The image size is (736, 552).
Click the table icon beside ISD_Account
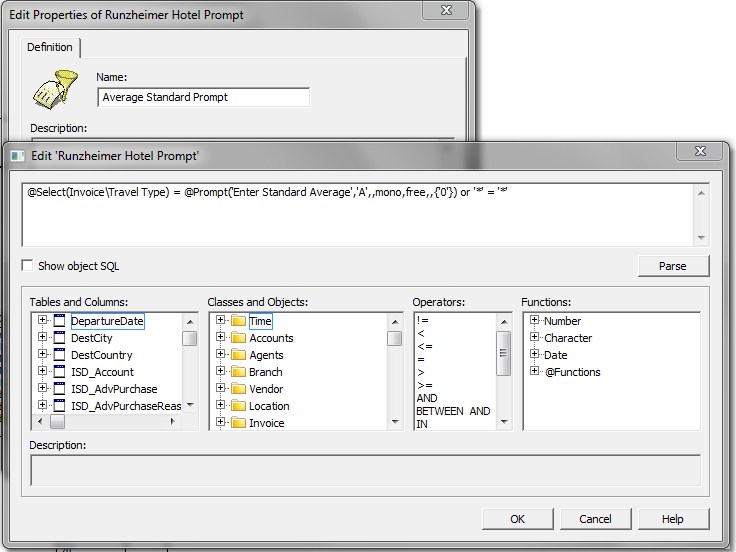59,372
